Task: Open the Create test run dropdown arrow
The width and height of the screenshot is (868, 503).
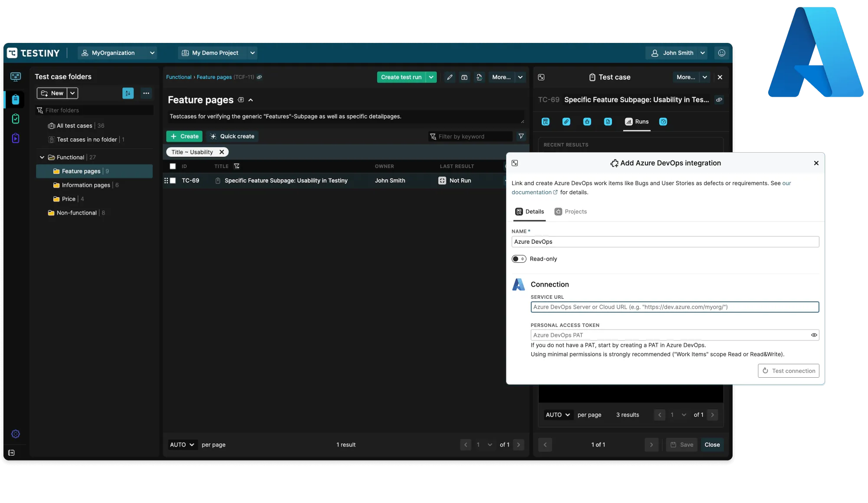Action: (x=431, y=77)
